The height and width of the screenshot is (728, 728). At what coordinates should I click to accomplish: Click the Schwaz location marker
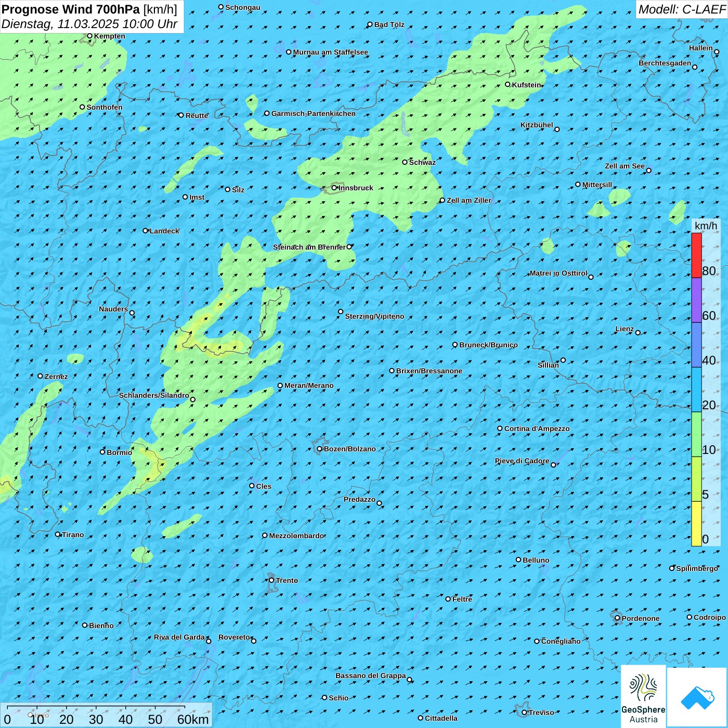[405, 162]
